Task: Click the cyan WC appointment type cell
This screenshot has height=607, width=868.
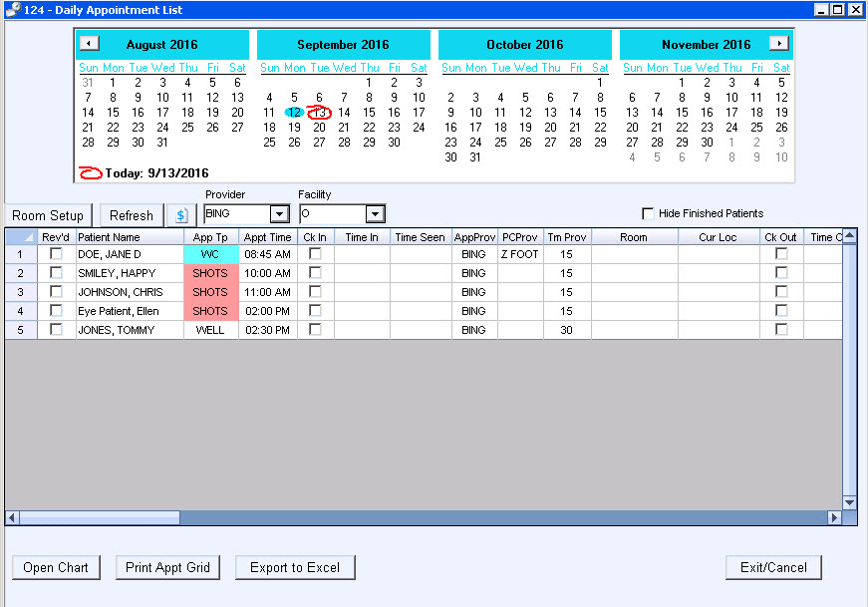Action: (211, 254)
